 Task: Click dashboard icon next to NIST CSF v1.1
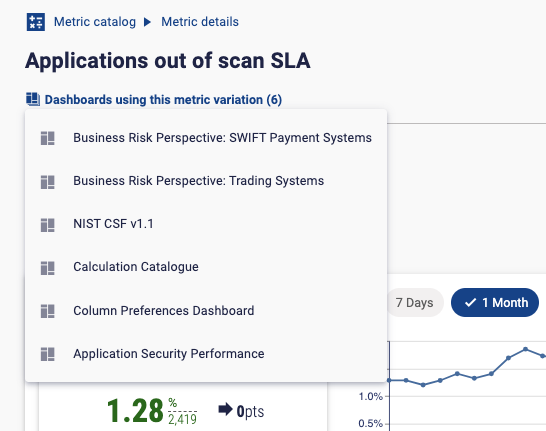(48, 225)
